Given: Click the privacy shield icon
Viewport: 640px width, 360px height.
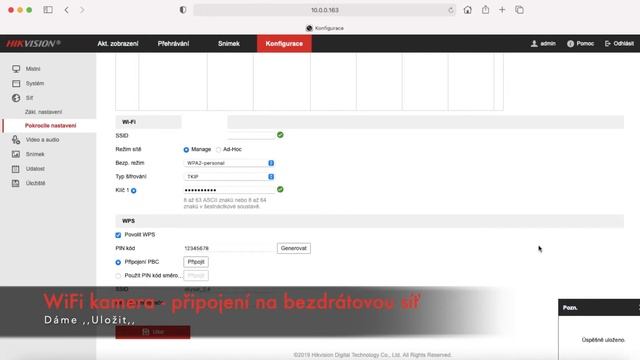Looking at the screenshot, I should [183, 10].
